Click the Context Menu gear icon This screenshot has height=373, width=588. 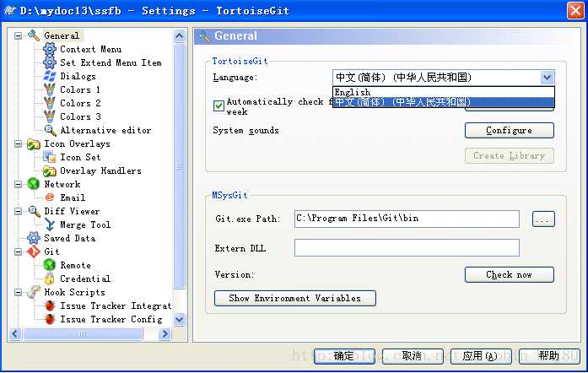point(50,49)
